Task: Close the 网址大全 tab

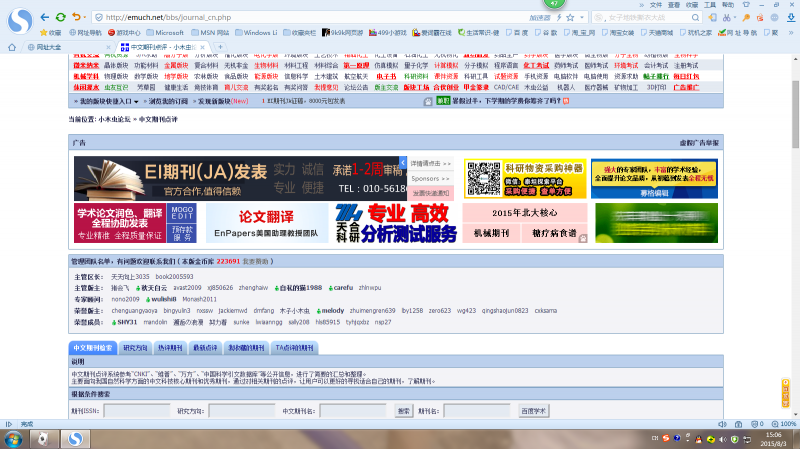Action: 108,47
